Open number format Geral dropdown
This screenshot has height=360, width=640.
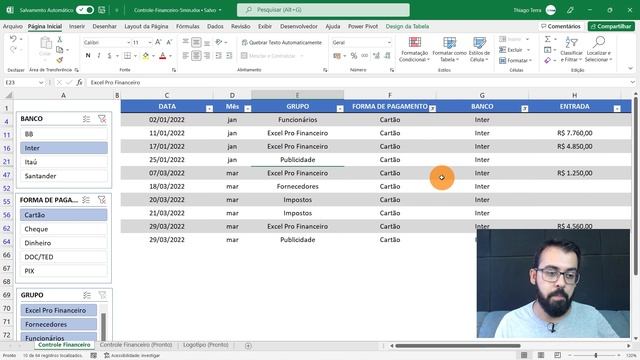389,42
